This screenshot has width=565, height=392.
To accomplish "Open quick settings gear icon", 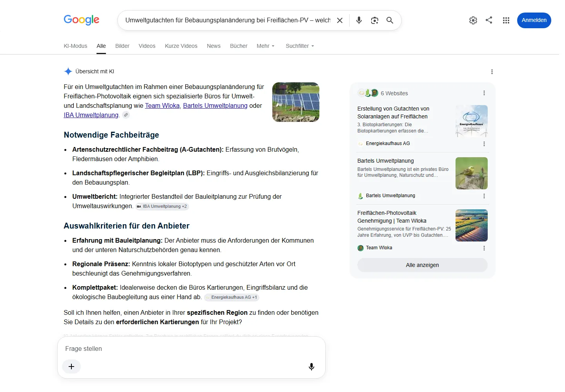I will [473, 20].
